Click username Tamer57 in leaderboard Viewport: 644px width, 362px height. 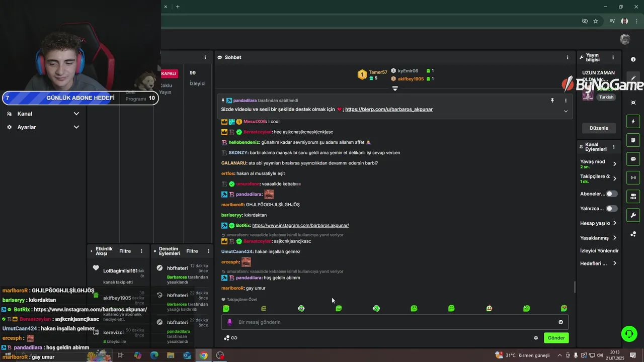[x=378, y=72]
